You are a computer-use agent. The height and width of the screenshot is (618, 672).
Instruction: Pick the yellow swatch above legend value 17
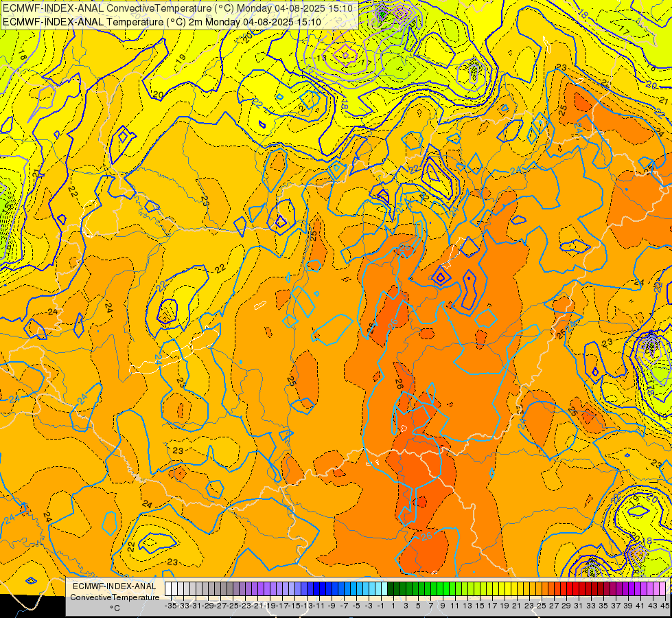tap(489, 589)
